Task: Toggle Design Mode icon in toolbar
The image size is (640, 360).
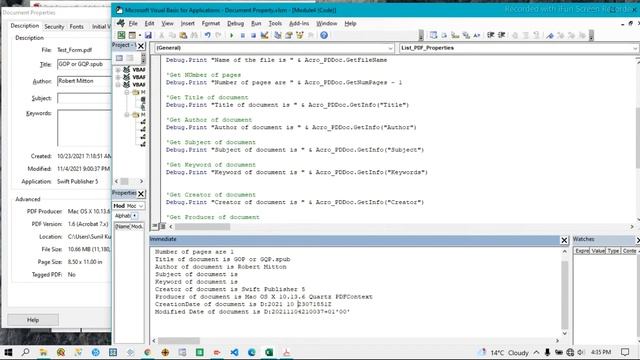Action: [x=264, y=36]
